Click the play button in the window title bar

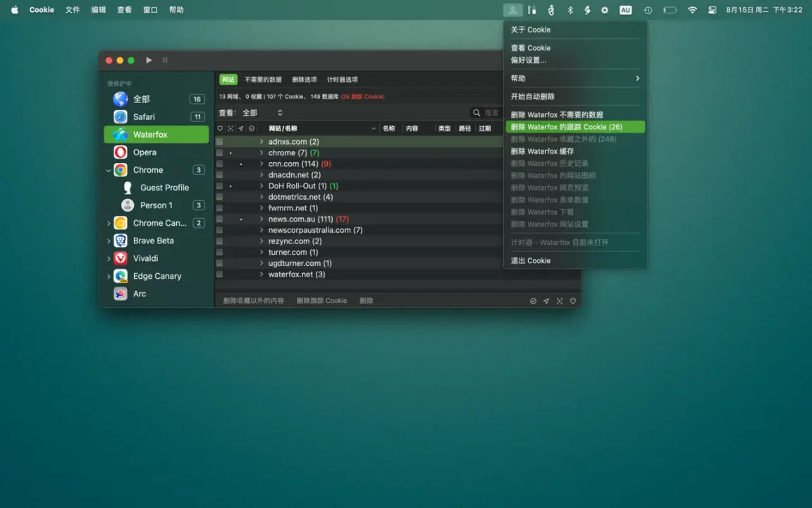(149, 60)
